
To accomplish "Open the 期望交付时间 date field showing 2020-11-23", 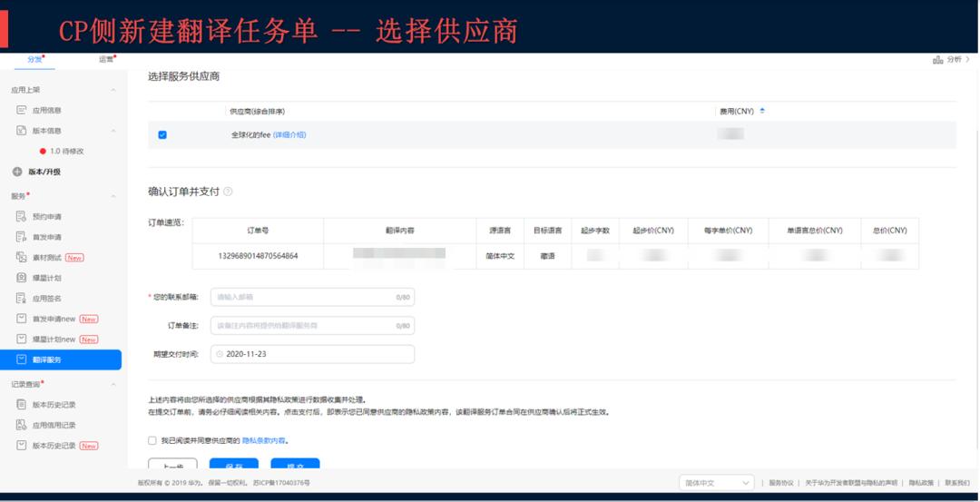I will (x=312, y=354).
